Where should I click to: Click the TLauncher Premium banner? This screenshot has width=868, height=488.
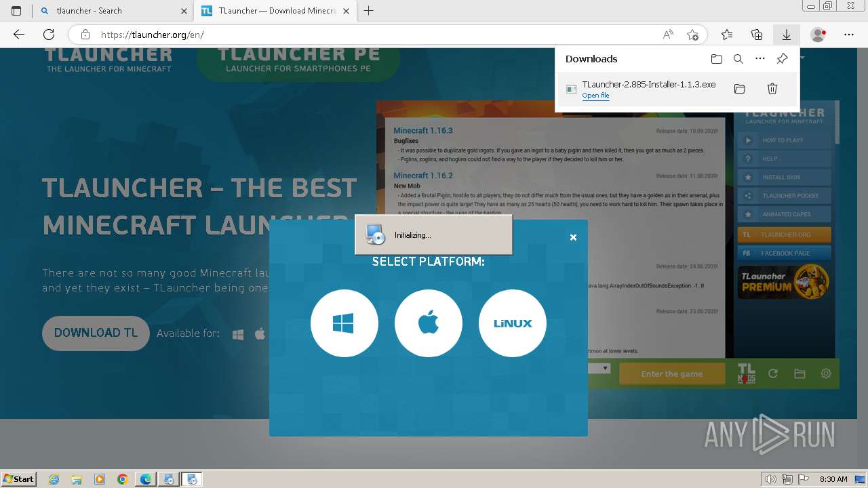pyautogui.click(x=784, y=282)
